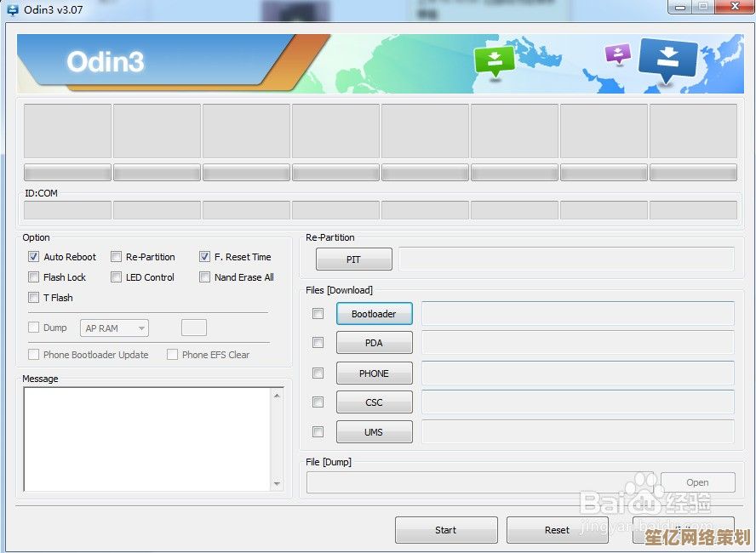Image resolution: width=756 pixels, height=553 pixels.
Task: Click the "Message" label
Action: (x=40, y=379)
